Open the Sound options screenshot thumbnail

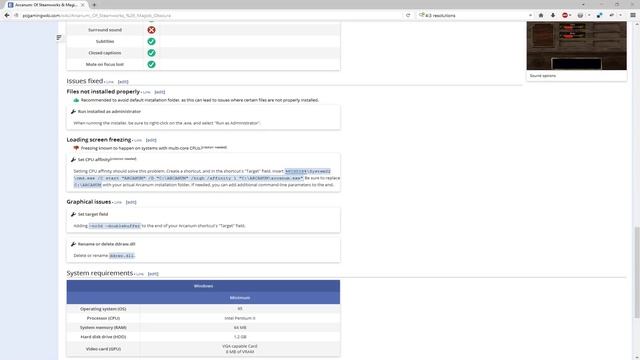click(576, 46)
